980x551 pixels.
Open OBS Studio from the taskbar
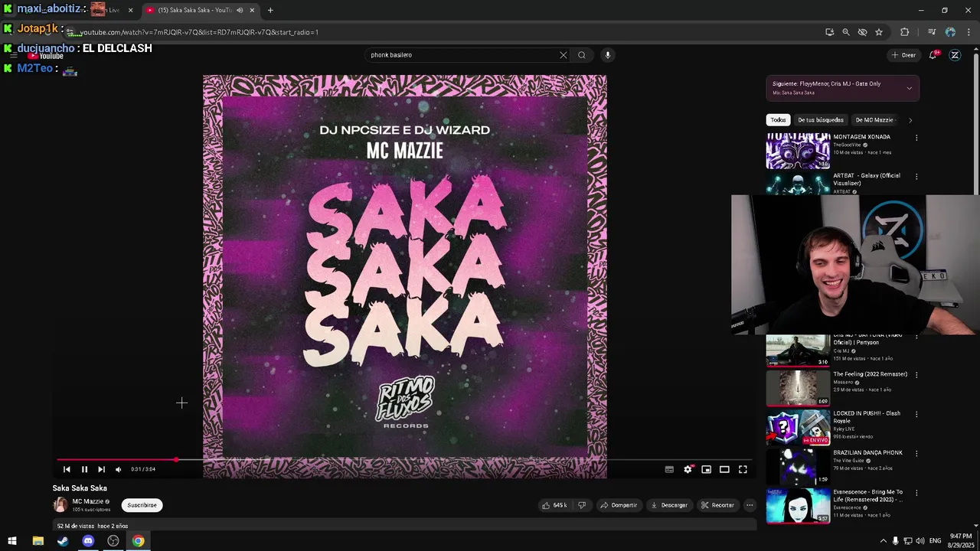pyautogui.click(x=113, y=541)
